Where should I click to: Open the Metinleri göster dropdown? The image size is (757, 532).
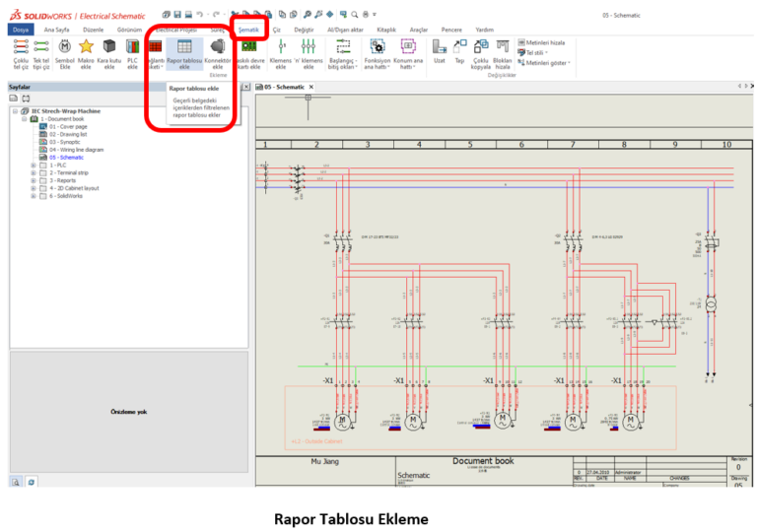pyautogui.click(x=547, y=62)
